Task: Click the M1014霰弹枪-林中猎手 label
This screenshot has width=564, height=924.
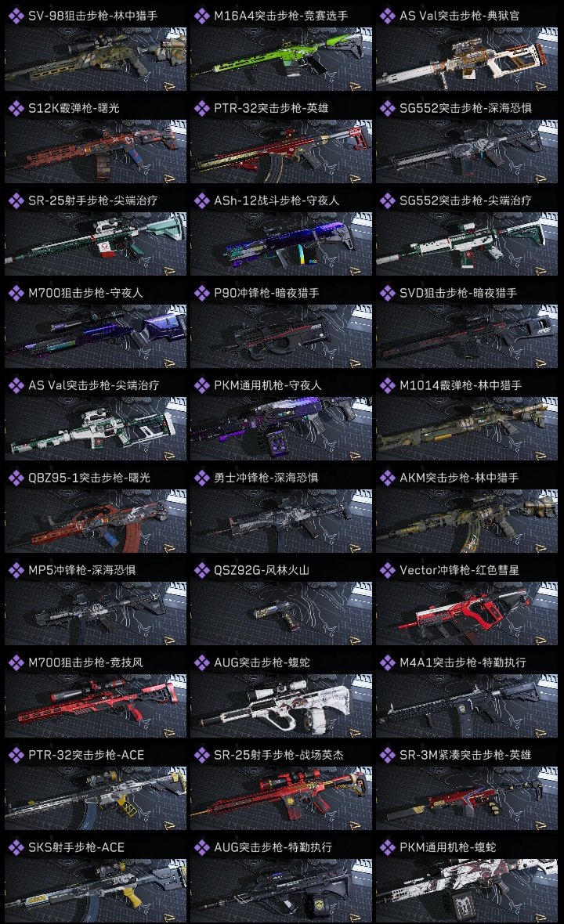Action: click(461, 385)
